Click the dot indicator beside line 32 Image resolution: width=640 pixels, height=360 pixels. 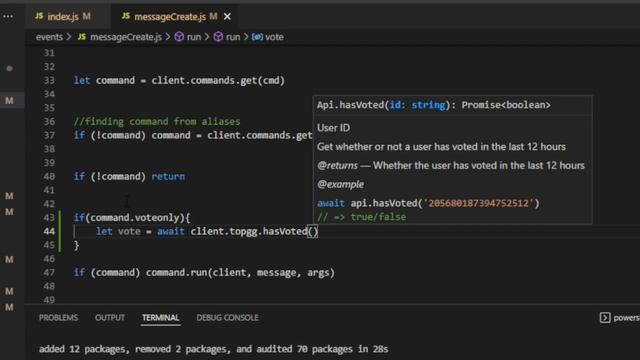point(9,68)
